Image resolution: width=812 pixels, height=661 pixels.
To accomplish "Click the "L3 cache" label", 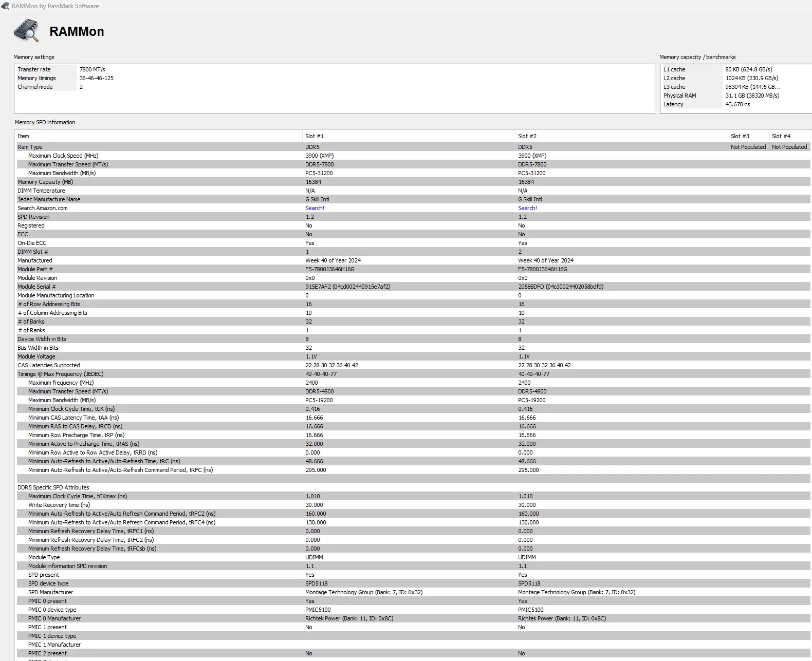I will pyautogui.click(x=674, y=87).
